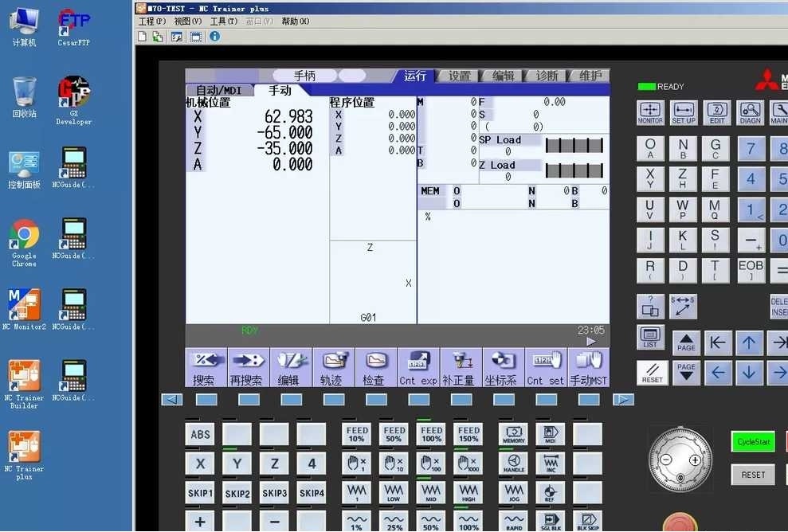Switch to the 自动/MDI tab
This screenshot has width=788, height=532.
(218, 91)
